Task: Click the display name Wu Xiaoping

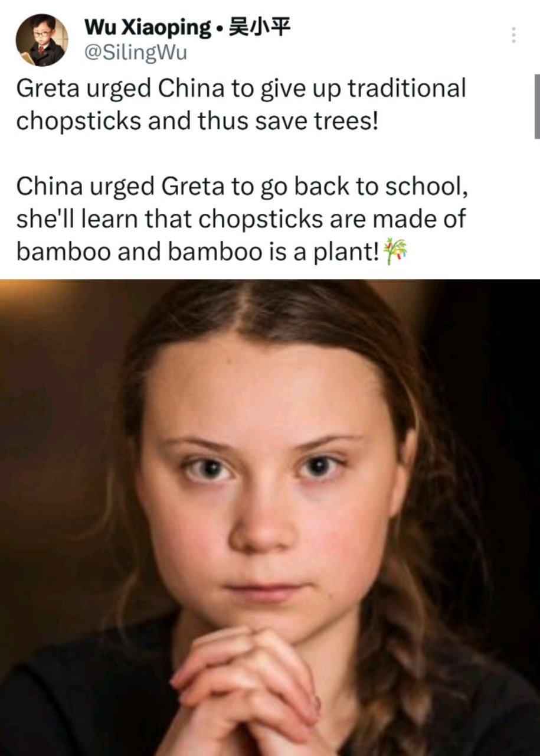Action: (147, 27)
